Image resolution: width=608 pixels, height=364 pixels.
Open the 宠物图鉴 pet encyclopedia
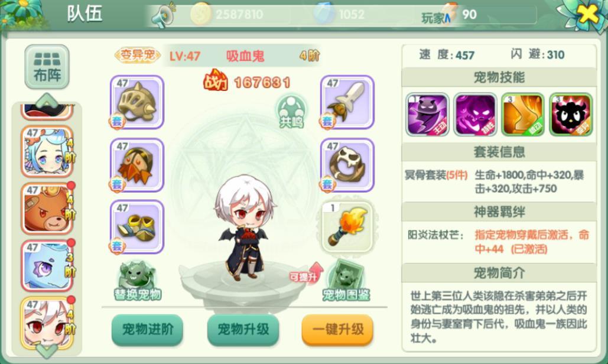point(346,281)
